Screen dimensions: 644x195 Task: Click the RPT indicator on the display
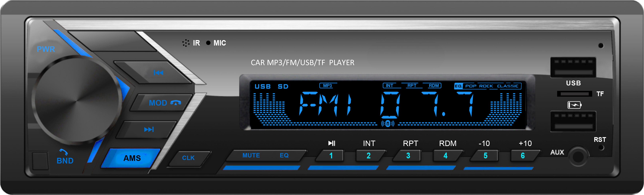[x=412, y=86]
